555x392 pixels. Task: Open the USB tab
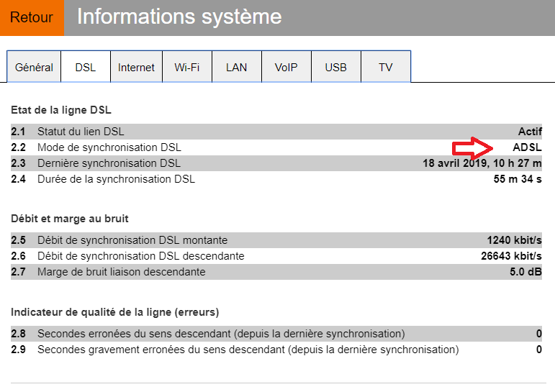pos(336,67)
